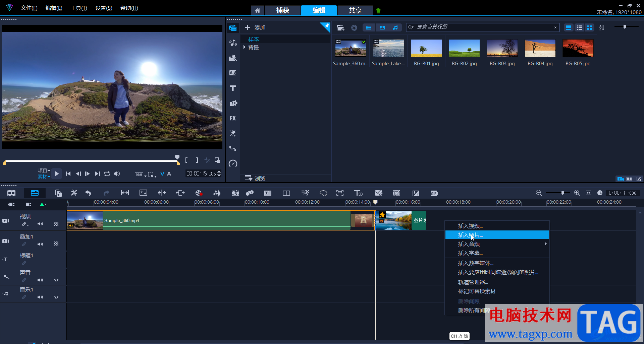Choose 插入字幕 from context menu
Viewport: 644px width, 344px height.
[497, 253]
